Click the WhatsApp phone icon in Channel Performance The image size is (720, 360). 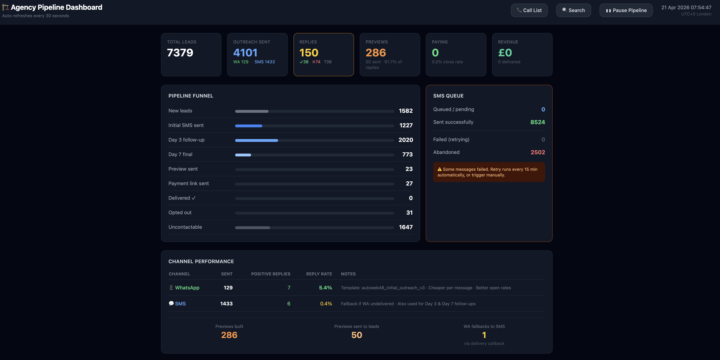pyautogui.click(x=171, y=288)
